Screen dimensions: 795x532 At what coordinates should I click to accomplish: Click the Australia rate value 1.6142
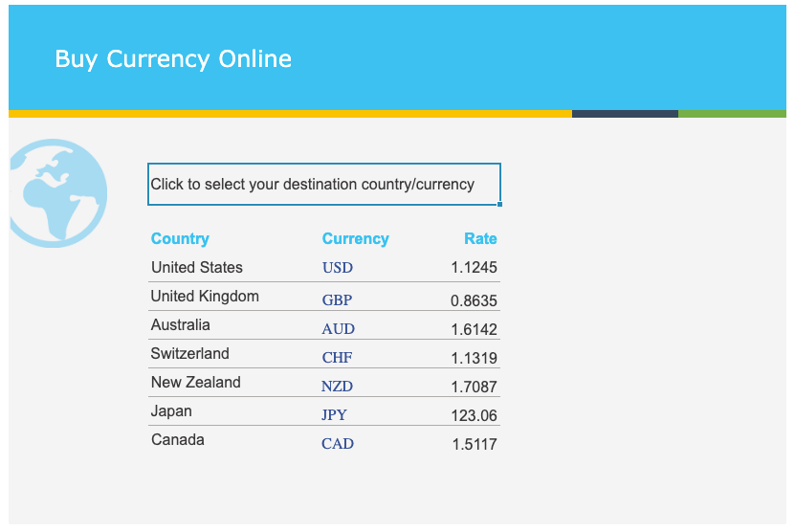(x=474, y=330)
